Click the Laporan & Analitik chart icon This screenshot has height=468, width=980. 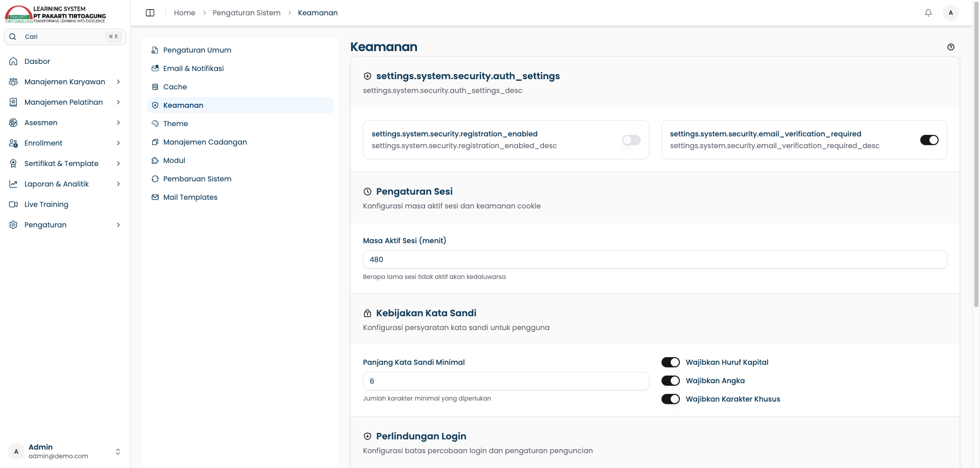tap(14, 184)
